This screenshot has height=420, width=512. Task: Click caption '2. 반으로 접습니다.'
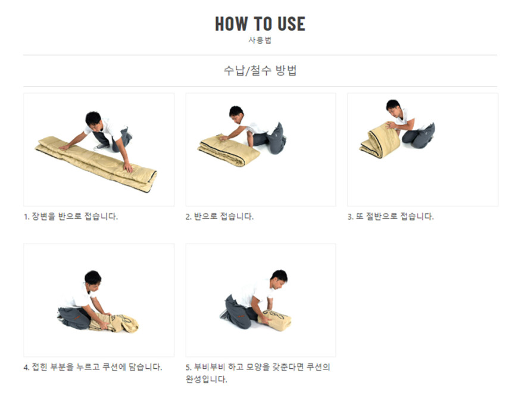pos(220,216)
